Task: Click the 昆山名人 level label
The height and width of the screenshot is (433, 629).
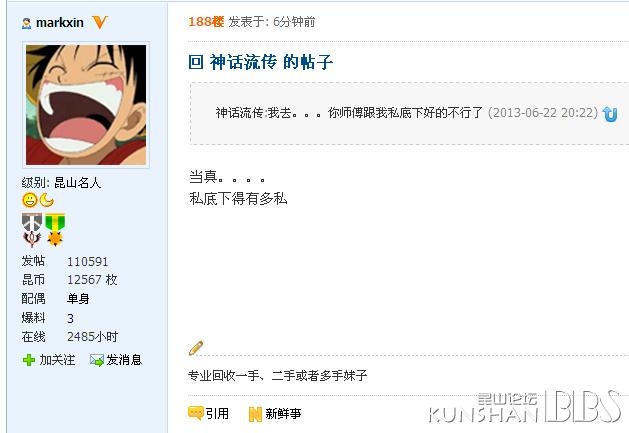Action: click(77, 183)
